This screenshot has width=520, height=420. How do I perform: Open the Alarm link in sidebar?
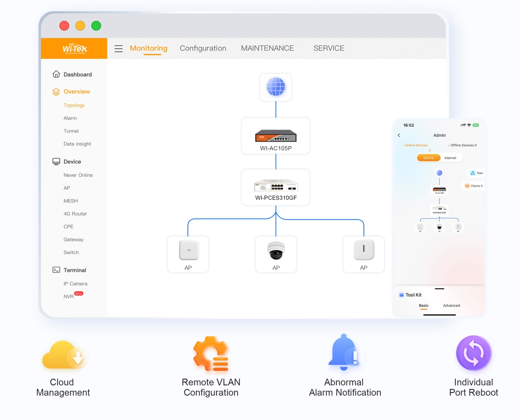point(70,118)
